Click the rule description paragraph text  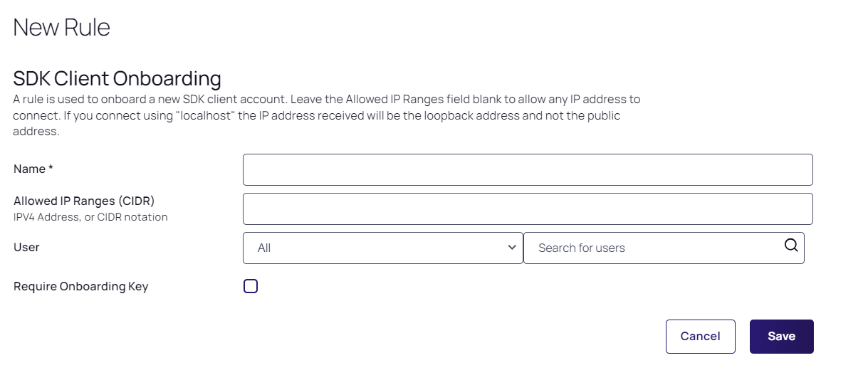[x=326, y=115]
